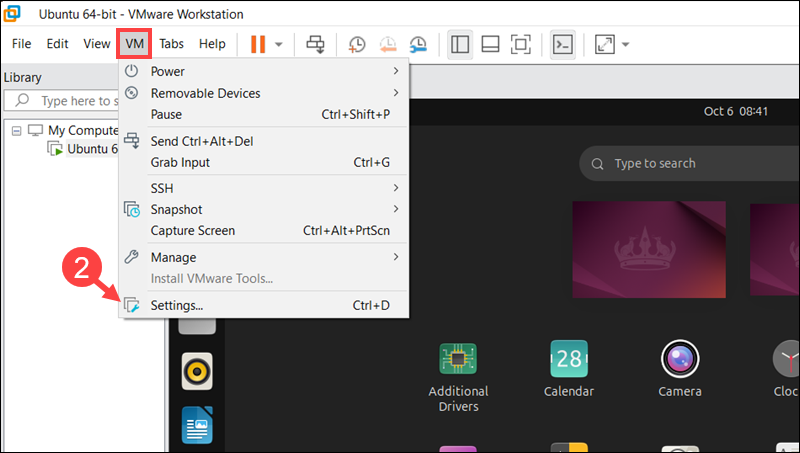The image size is (800, 453).
Task: Open the Tabs menu
Action: pos(171,44)
